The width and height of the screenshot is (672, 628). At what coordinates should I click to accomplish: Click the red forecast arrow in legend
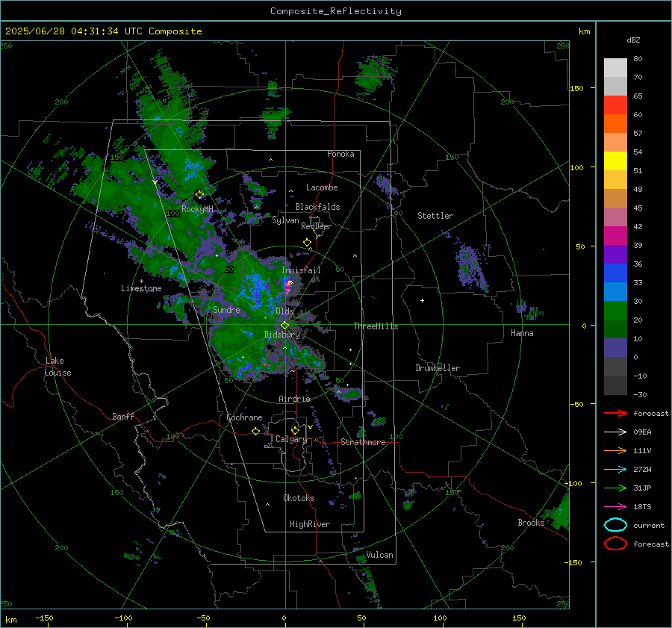[x=615, y=413]
